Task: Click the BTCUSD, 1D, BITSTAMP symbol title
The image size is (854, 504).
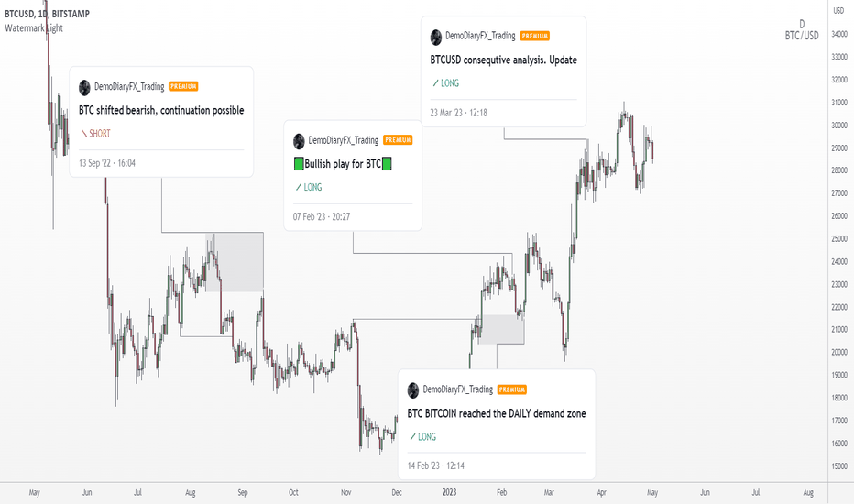Action: point(47,14)
